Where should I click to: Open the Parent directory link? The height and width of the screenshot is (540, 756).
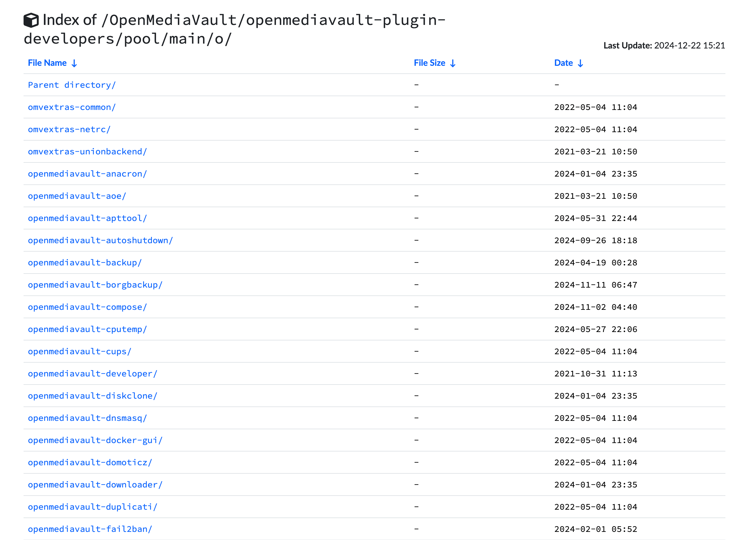(72, 85)
